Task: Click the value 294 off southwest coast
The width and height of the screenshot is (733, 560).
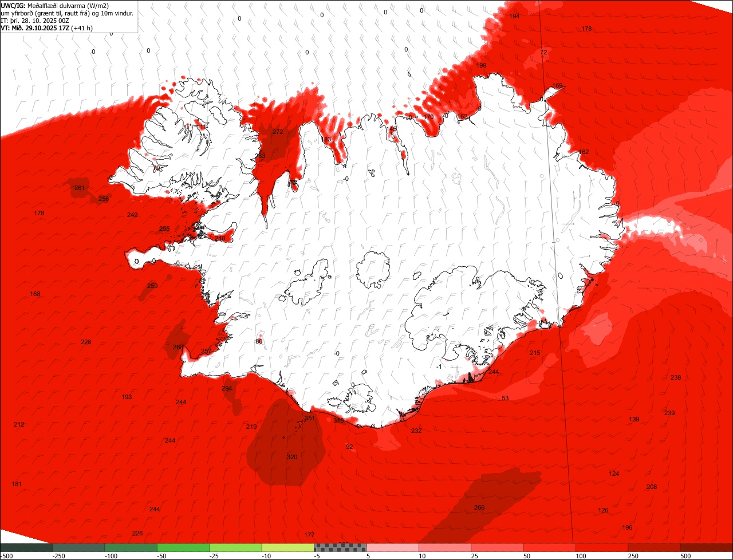Action: [x=227, y=388]
